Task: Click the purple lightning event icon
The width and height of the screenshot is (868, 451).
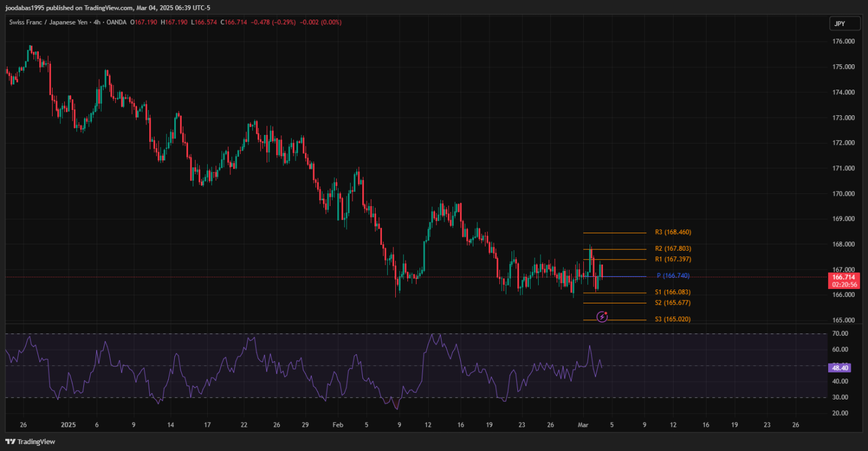Action: pyautogui.click(x=602, y=317)
